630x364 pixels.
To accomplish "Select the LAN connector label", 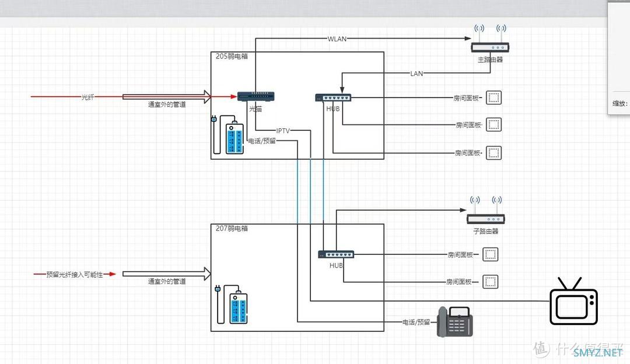I will click(416, 73).
